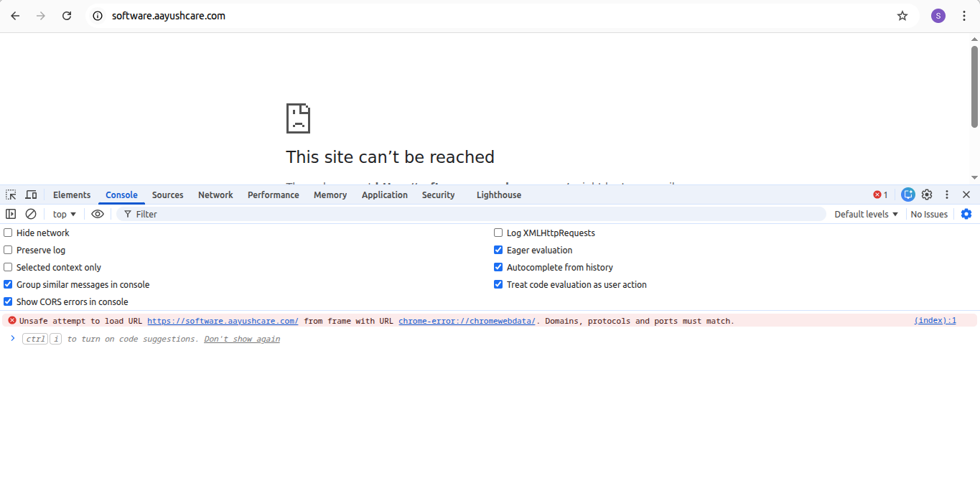Click the blue console settings gear
Viewport: 980px width, 501px height.
coord(966,214)
